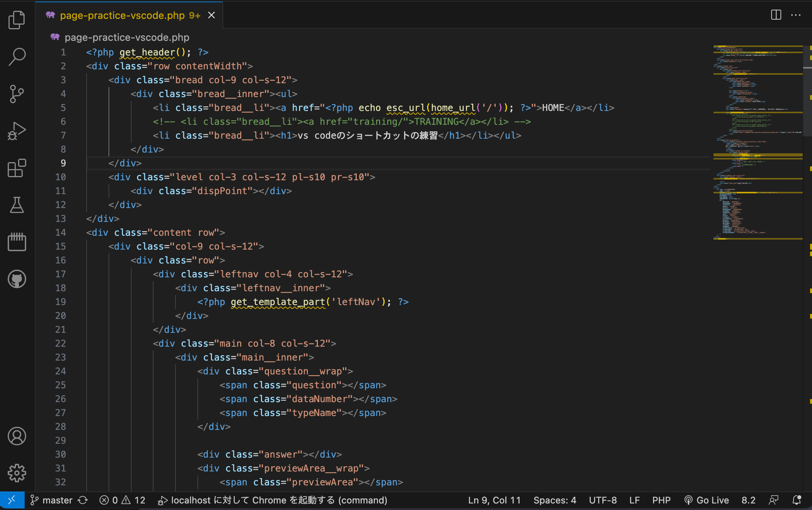
Task: Click "previewArea__wrap" class on line 31
Action: (312, 468)
